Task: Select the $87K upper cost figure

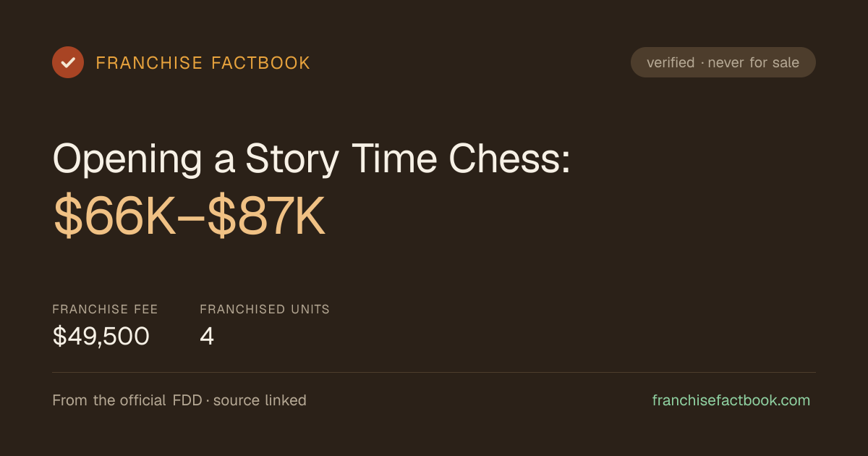Action: click(267, 216)
